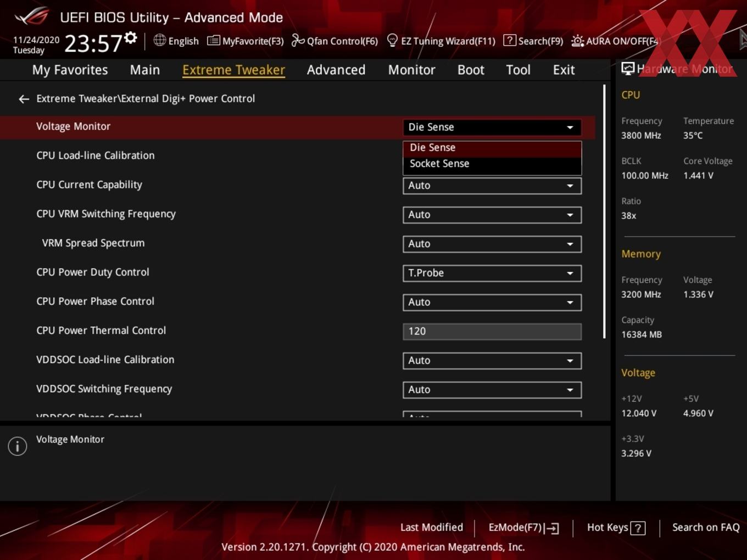Open MyFavorite(F3) list
Image resolution: width=747 pixels, height=560 pixels.
[x=245, y=41]
